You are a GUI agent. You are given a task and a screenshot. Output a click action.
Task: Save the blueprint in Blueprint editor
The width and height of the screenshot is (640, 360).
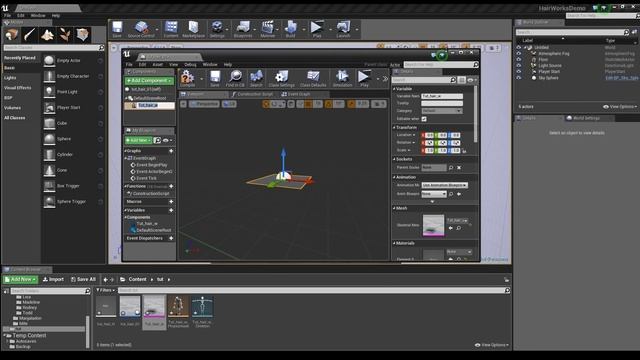215,78
